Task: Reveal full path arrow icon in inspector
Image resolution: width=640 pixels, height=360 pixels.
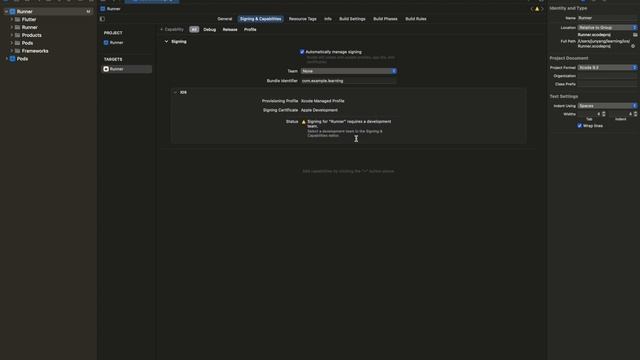Action: coord(633,46)
